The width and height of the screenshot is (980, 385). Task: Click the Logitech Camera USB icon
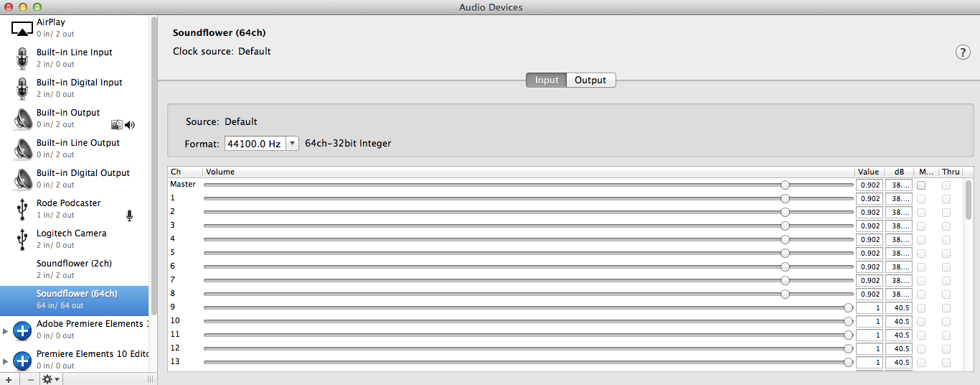click(22, 239)
